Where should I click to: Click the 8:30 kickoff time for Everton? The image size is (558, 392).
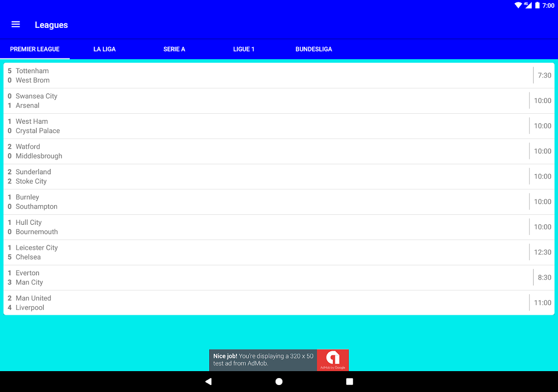pos(544,277)
